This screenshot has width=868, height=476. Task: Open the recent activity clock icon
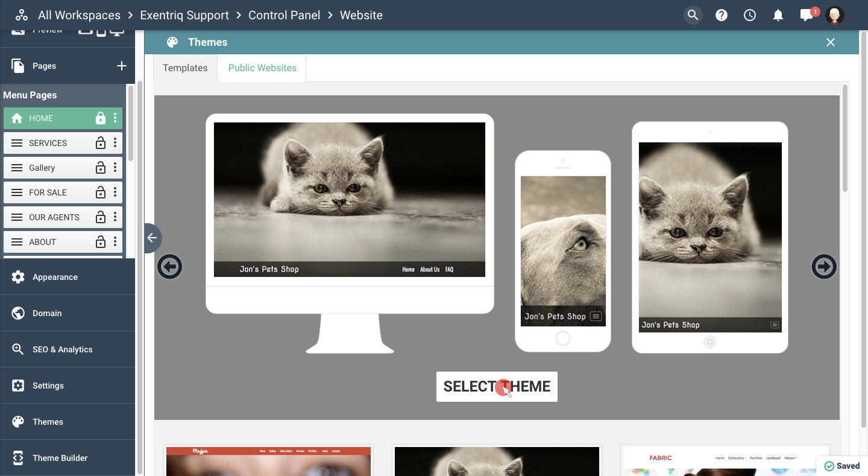point(750,16)
